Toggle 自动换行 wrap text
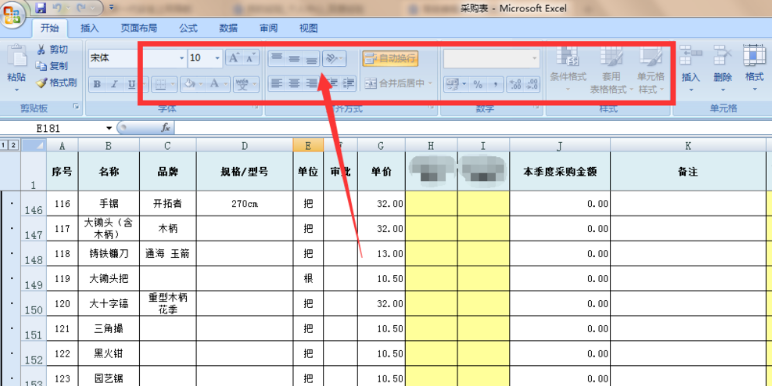This screenshot has height=386, width=772. (390, 59)
